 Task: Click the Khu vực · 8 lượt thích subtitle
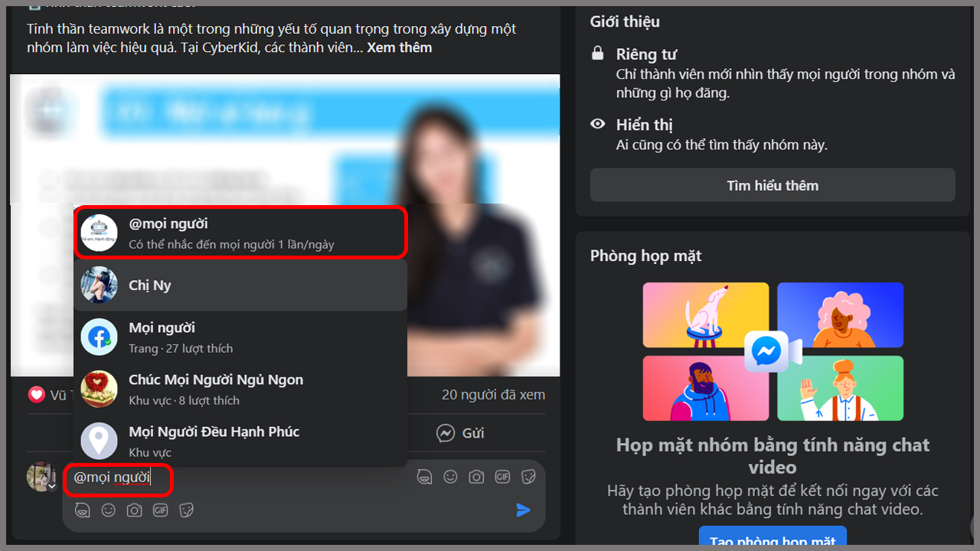(184, 401)
